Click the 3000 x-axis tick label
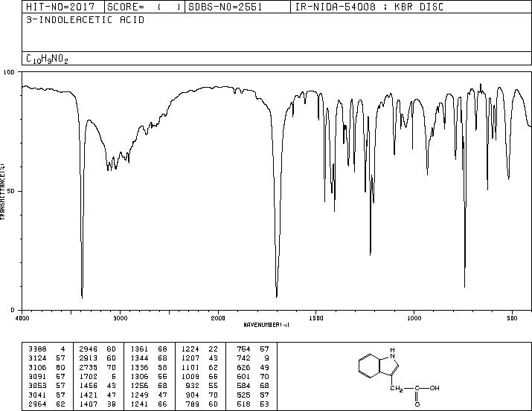This screenshot has width=532, height=411. (x=120, y=318)
